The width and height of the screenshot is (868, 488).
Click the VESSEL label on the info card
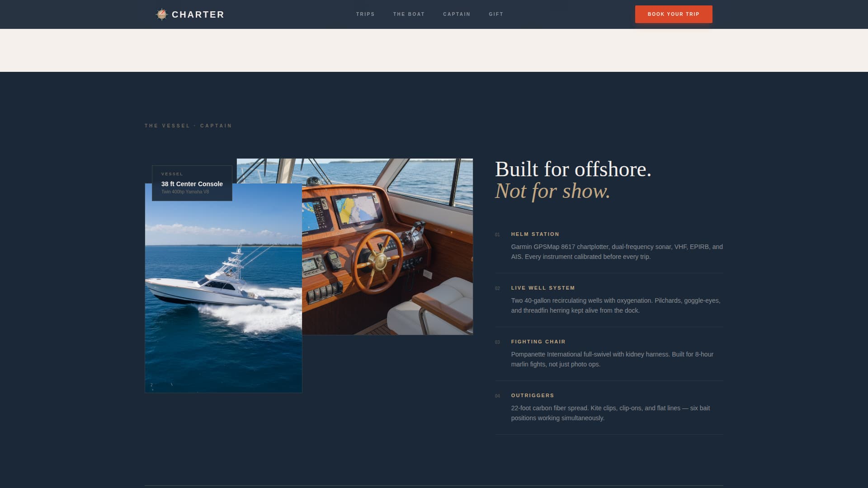tap(172, 174)
